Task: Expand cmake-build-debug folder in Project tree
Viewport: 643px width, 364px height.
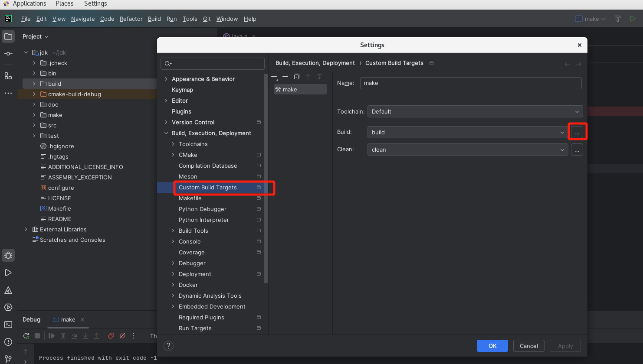Action: pos(34,94)
